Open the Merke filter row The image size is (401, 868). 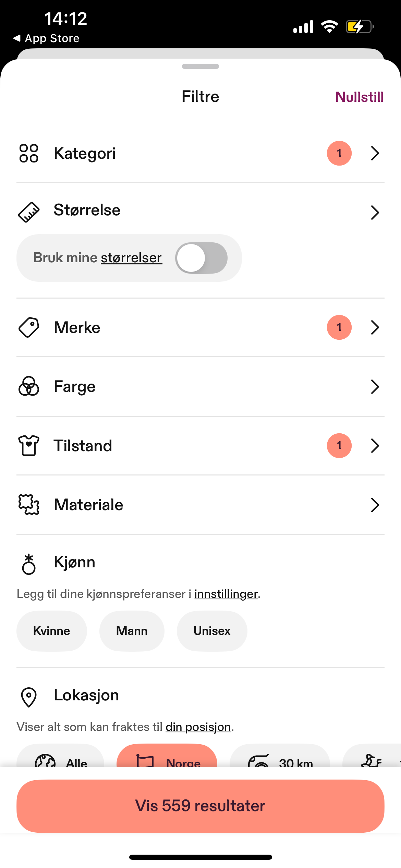(x=200, y=327)
